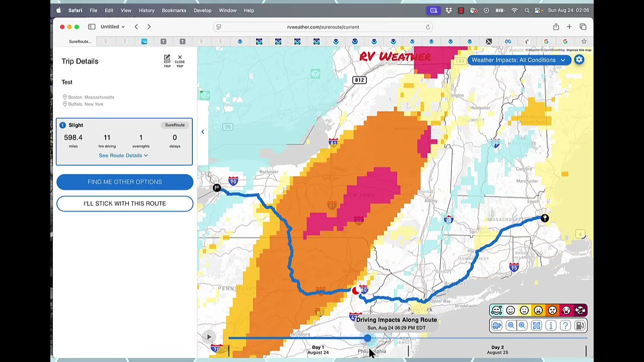Click the RV camper icon in map toolbar
The width and height of the screenshot is (644, 362).
(497, 326)
